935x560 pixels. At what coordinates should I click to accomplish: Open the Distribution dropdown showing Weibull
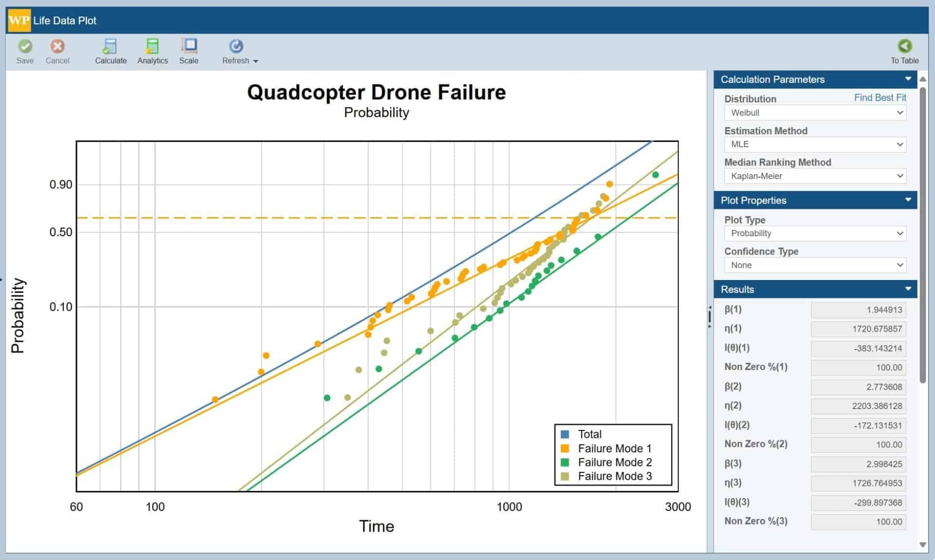[814, 112]
